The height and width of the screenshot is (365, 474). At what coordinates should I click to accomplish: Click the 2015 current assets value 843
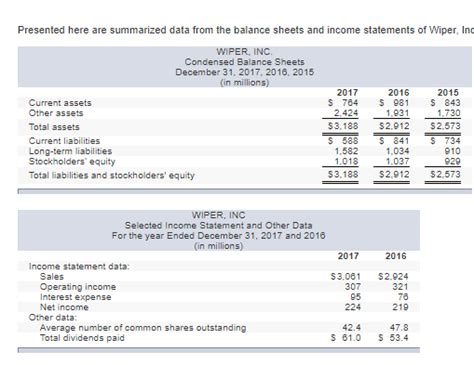pos(452,102)
